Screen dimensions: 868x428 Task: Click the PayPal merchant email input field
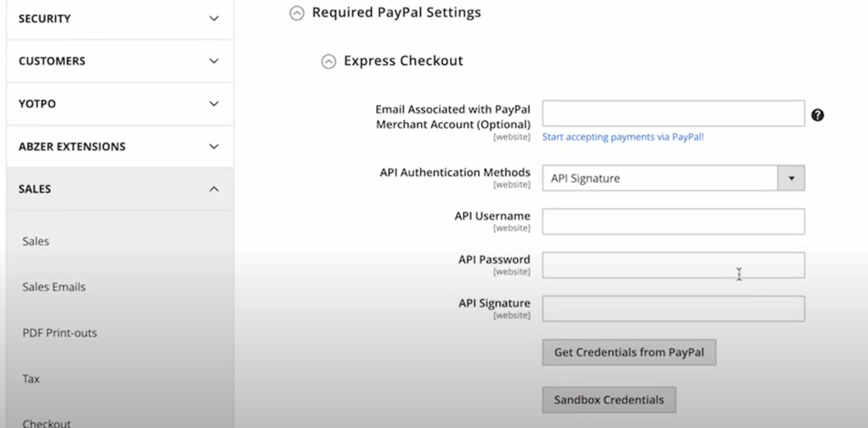click(x=673, y=114)
